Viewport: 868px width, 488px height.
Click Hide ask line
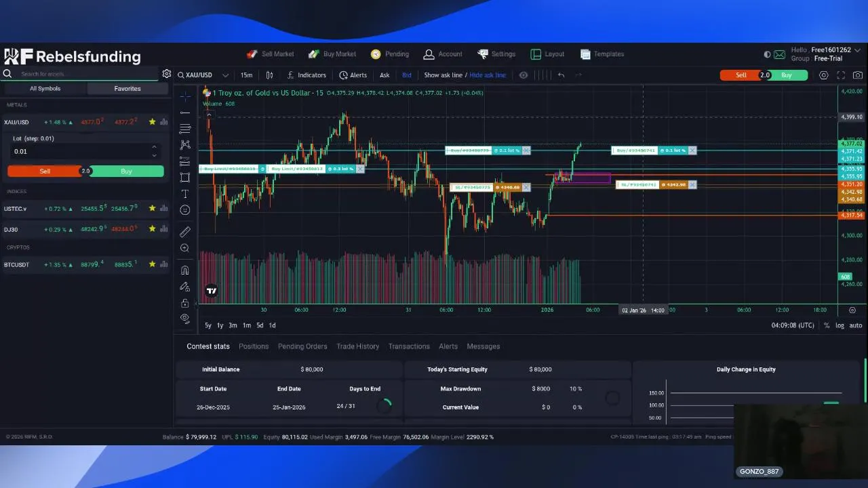click(x=488, y=75)
